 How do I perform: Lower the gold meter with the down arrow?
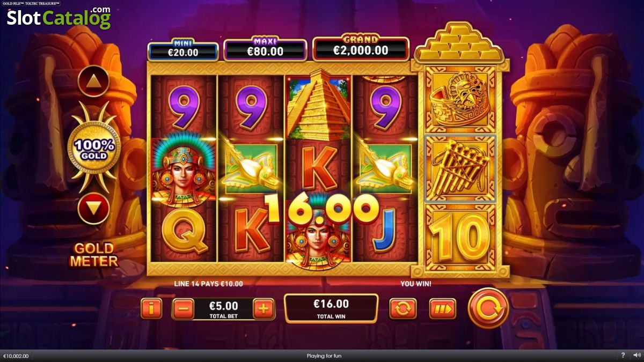pos(94,208)
